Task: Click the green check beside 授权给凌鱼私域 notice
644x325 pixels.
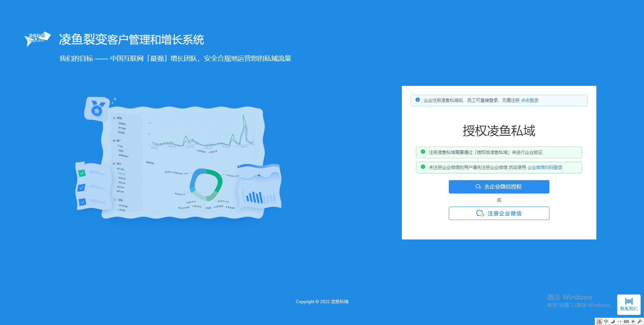Action: pos(423,152)
